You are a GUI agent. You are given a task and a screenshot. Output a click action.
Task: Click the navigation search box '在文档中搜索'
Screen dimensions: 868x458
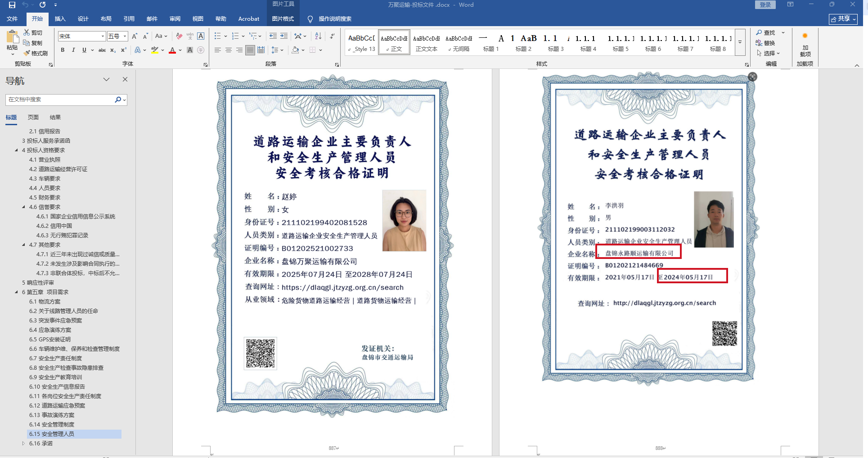click(x=60, y=100)
